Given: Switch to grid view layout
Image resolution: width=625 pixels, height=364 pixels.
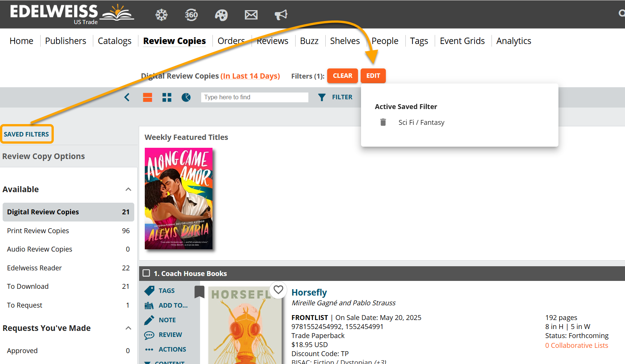Looking at the screenshot, I should coord(167,97).
